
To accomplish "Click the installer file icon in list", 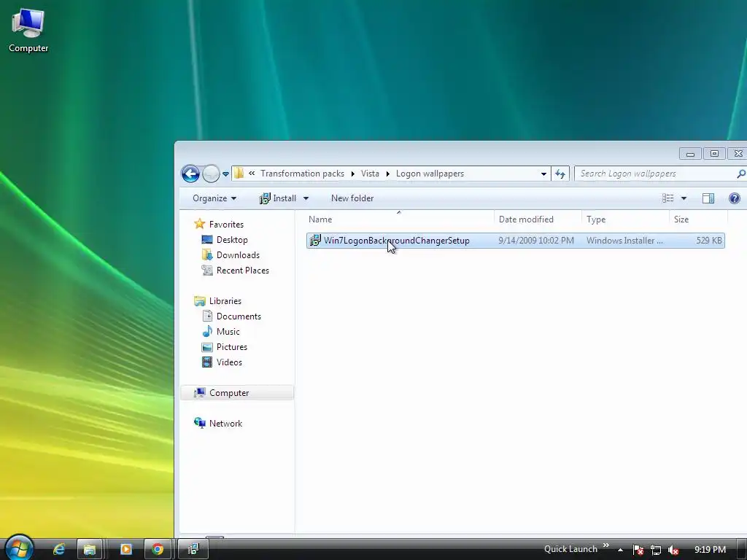I will coord(315,241).
